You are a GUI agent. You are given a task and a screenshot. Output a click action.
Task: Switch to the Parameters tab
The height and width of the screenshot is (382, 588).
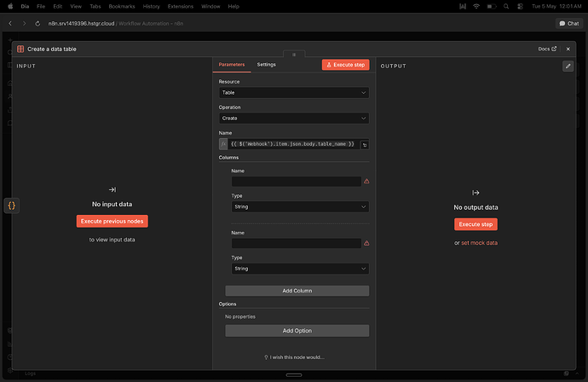[x=232, y=65]
